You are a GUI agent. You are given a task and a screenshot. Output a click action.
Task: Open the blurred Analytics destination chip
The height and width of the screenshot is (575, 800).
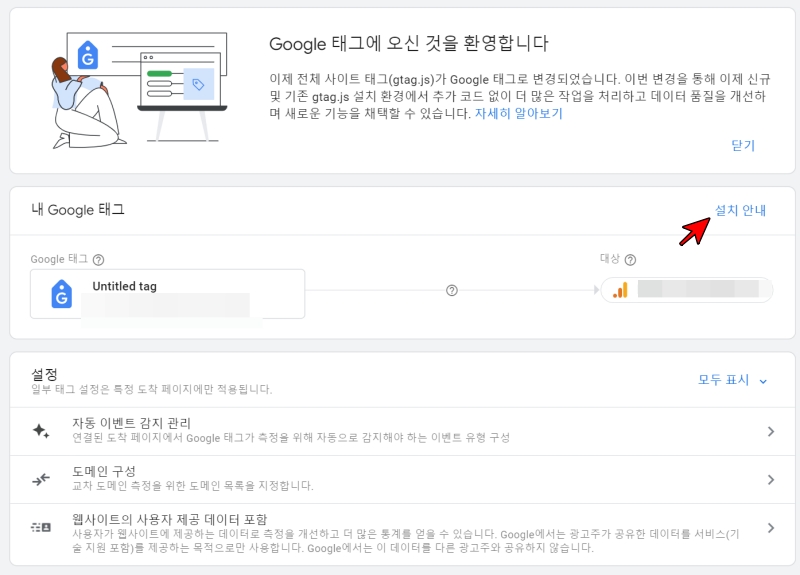tap(687, 290)
